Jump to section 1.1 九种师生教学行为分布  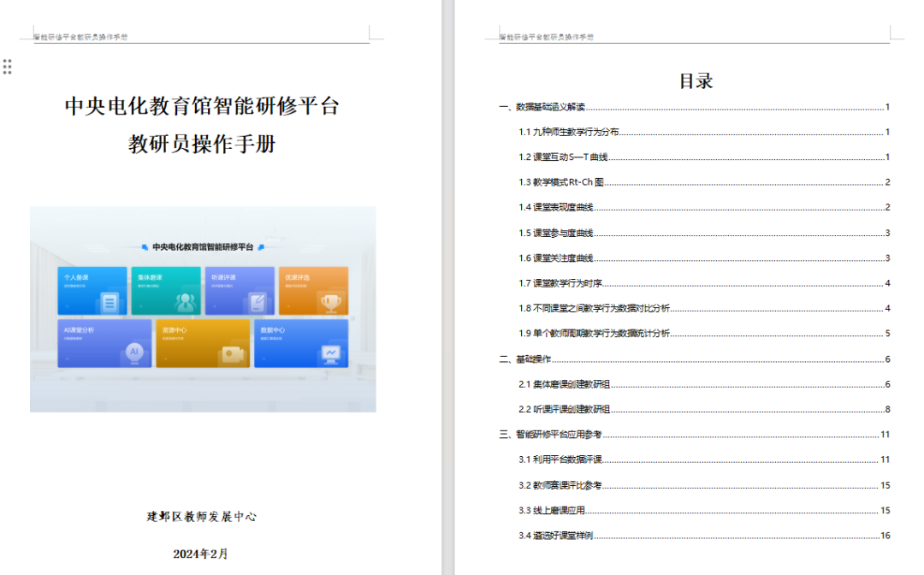[x=569, y=132]
